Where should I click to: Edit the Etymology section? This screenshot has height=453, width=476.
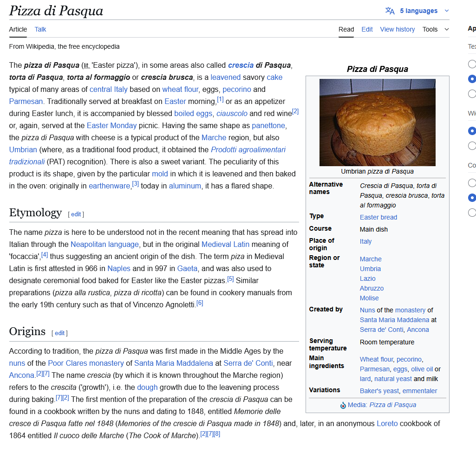click(x=76, y=214)
